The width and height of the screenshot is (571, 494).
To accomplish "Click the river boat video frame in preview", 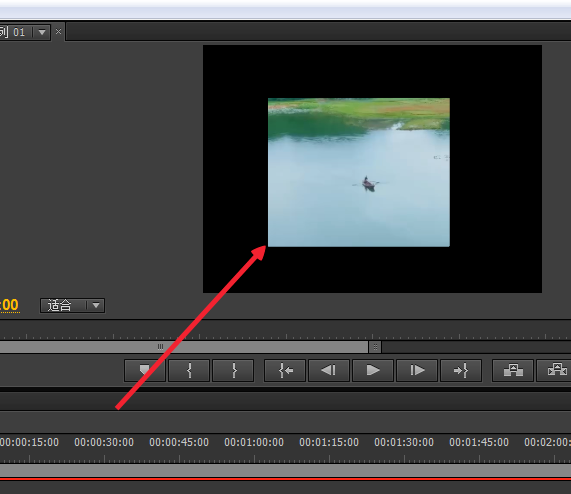I will click(359, 172).
